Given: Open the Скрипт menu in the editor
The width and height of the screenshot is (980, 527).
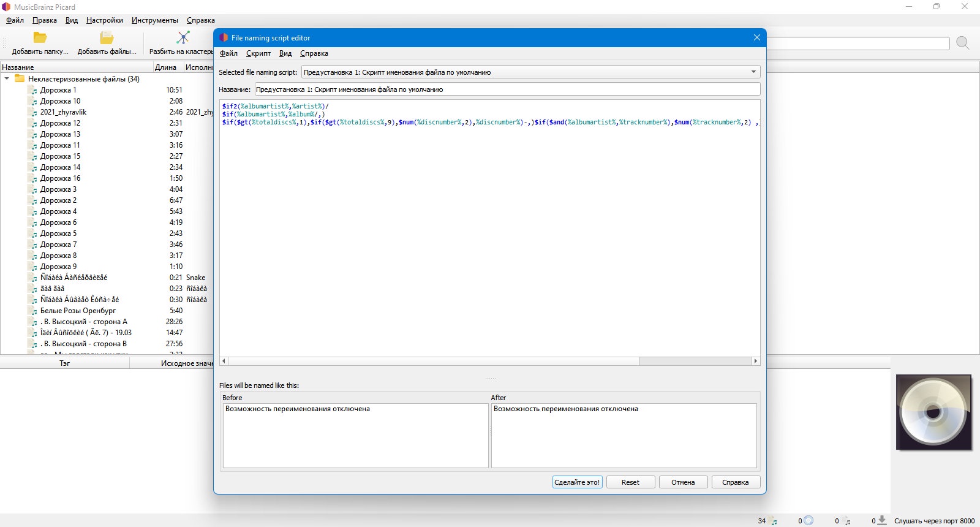Looking at the screenshot, I should 258,53.
